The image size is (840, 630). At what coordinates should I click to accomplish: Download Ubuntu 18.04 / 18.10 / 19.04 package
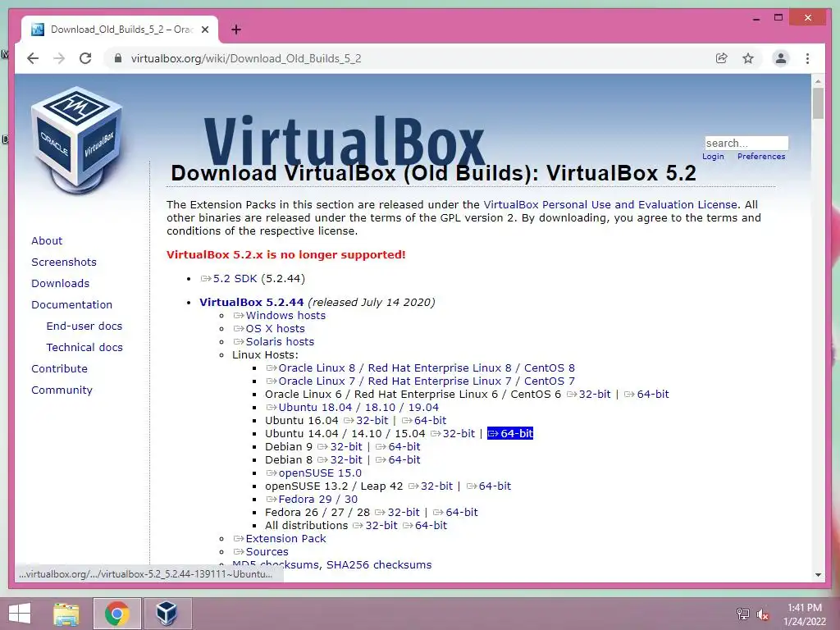353,407
